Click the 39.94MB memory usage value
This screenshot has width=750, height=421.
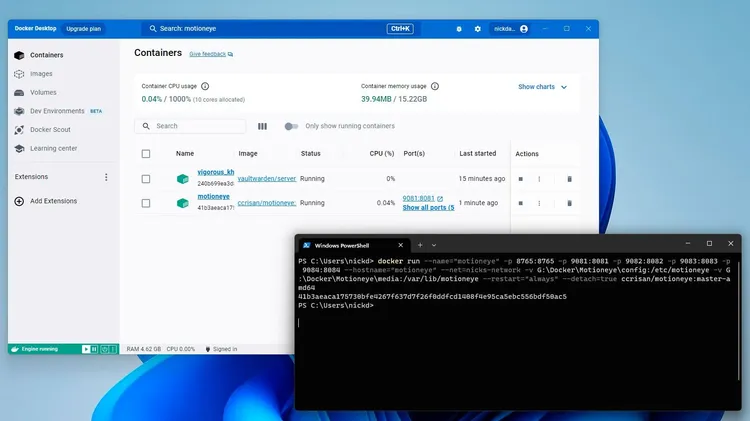(376, 99)
